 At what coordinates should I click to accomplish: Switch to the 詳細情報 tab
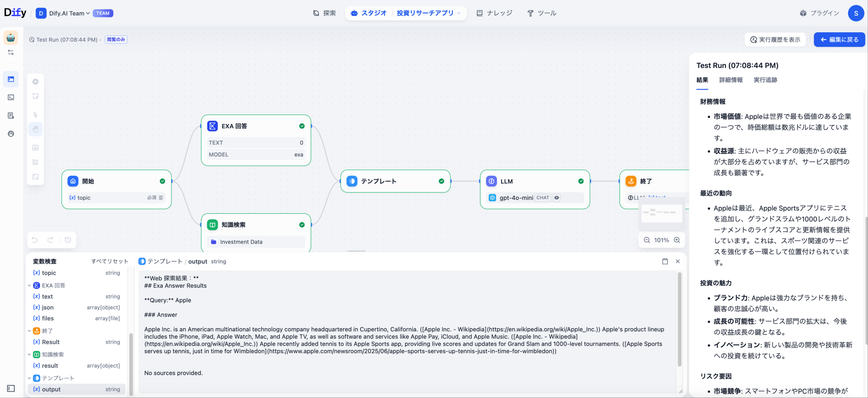[x=731, y=80]
